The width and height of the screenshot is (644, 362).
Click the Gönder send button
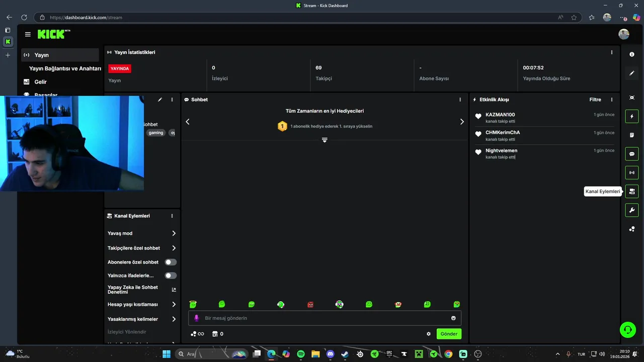(x=449, y=334)
